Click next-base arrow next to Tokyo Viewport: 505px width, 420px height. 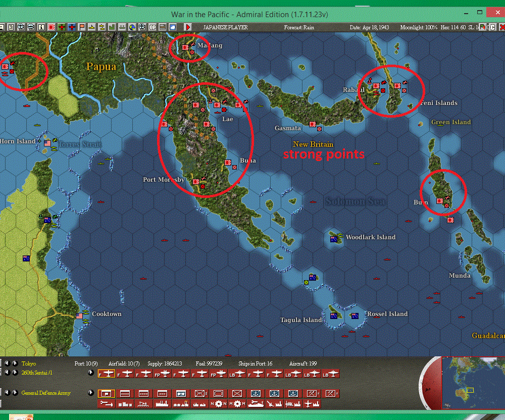(x=15, y=363)
